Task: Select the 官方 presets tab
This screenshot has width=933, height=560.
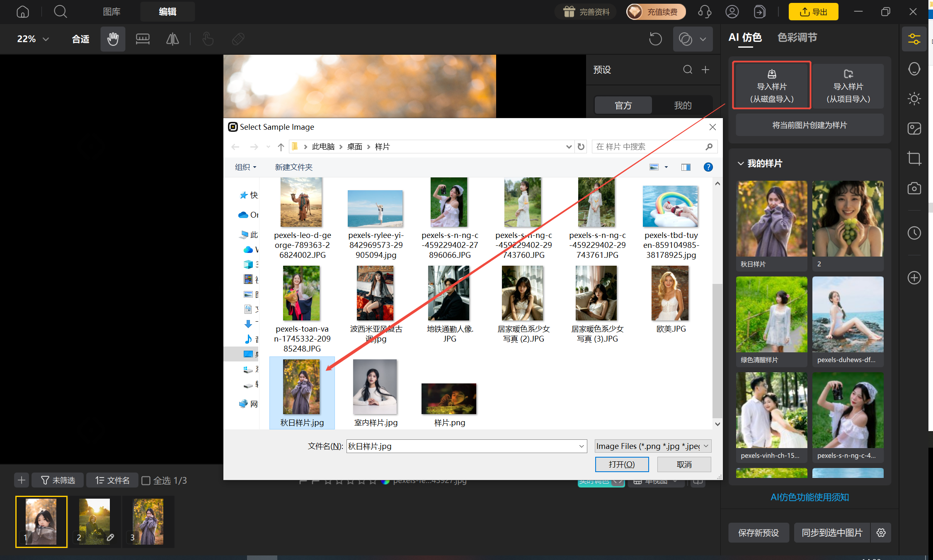Action: pos(623,105)
